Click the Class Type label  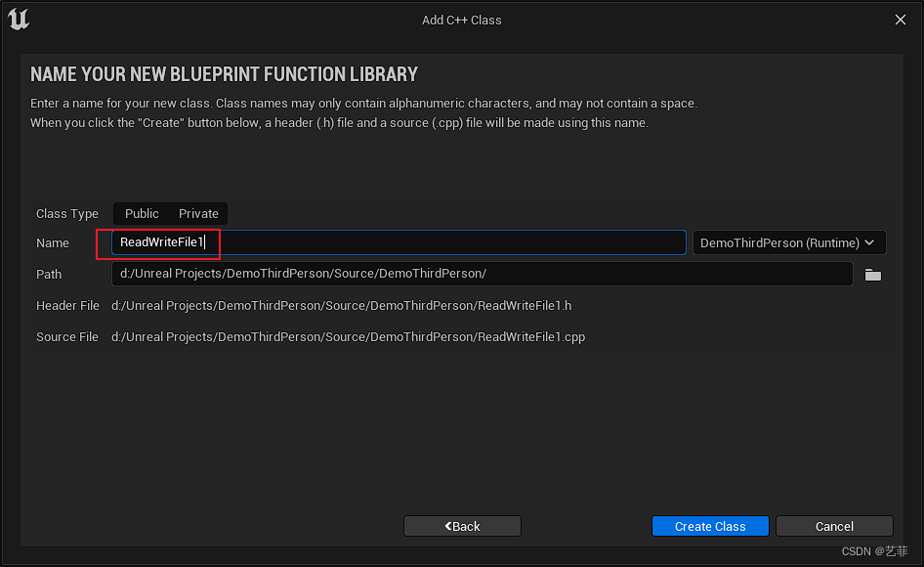coord(67,213)
